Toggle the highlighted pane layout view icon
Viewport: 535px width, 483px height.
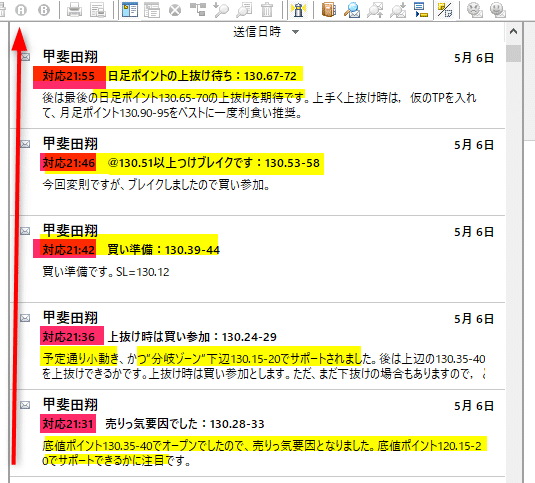[x=130, y=10]
